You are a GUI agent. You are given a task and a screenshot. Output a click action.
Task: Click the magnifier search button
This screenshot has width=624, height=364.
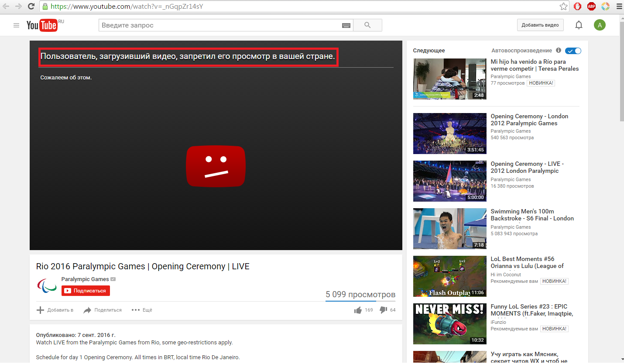coord(367,25)
